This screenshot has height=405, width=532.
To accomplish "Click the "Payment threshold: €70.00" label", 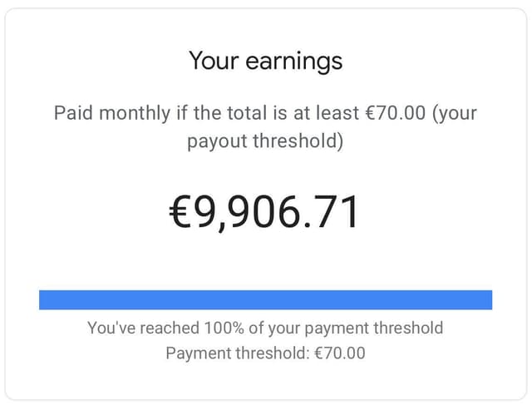I will (x=265, y=353).
